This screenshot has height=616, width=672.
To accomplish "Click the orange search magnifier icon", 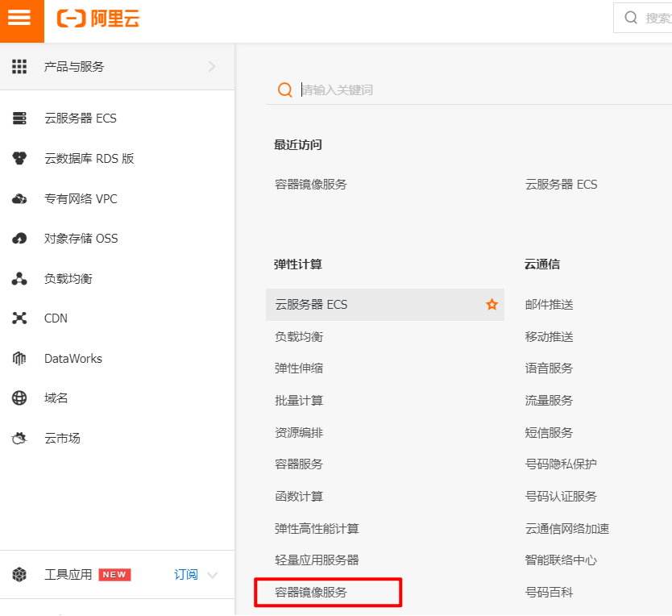I will (x=285, y=89).
